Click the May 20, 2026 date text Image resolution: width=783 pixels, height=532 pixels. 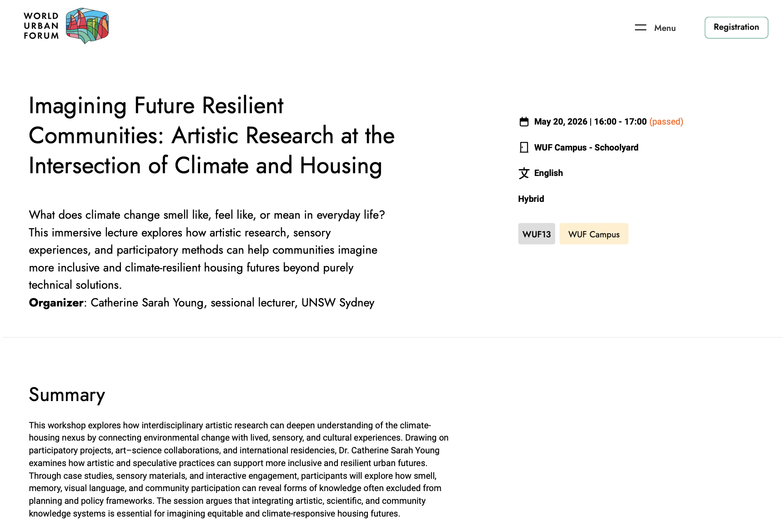[x=561, y=121]
